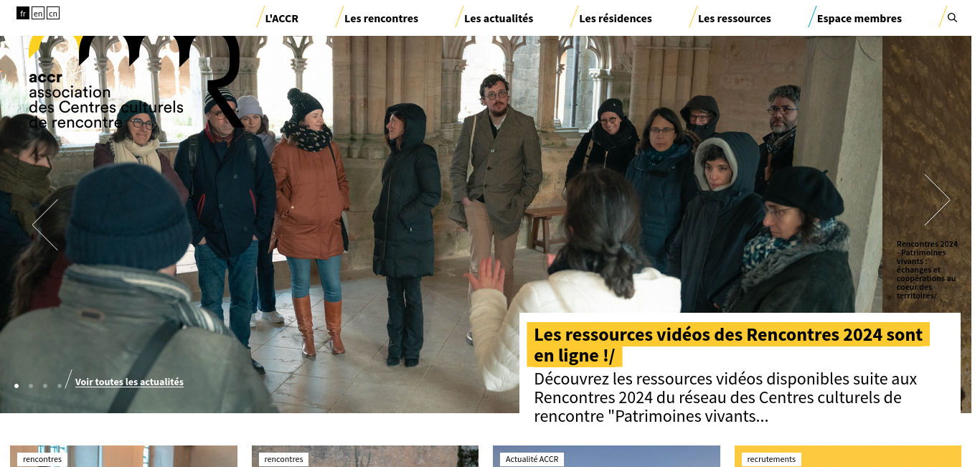This screenshot has height=467, width=980.
Task: Switch language to English (en)
Action: point(38,13)
